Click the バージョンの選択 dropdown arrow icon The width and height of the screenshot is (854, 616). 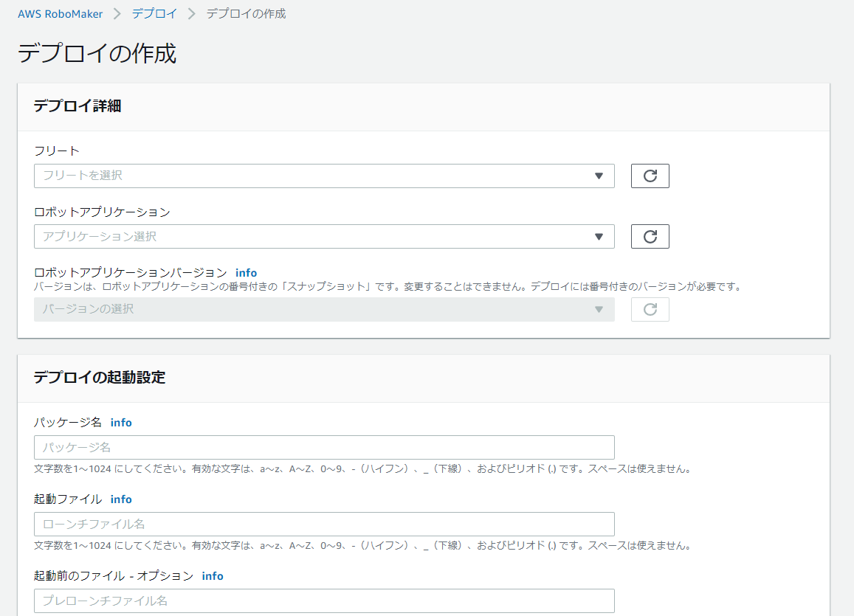(x=599, y=309)
